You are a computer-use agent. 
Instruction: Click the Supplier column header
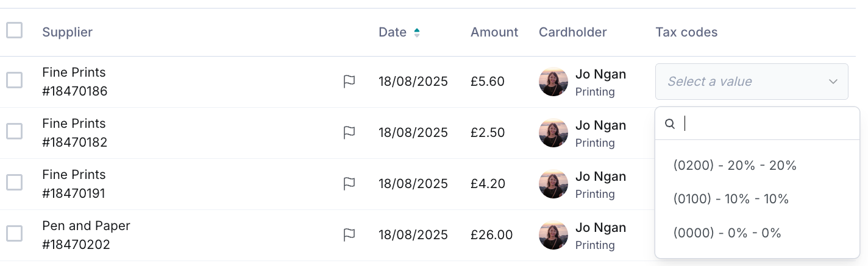tap(67, 32)
